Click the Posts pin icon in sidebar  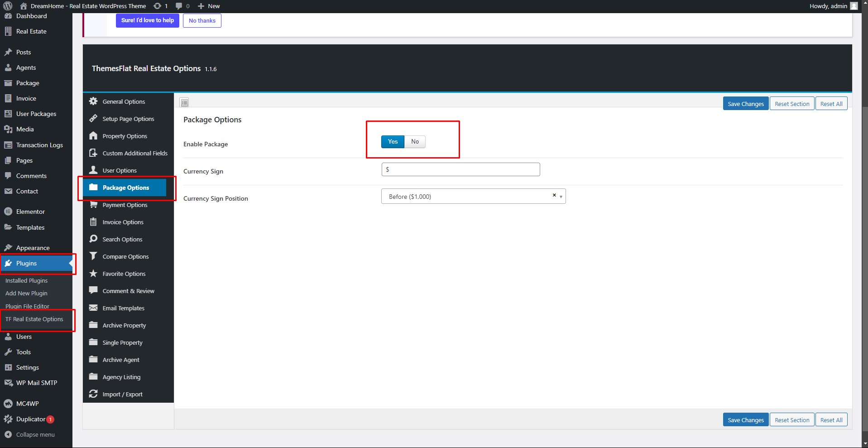[x=8, y=52]
